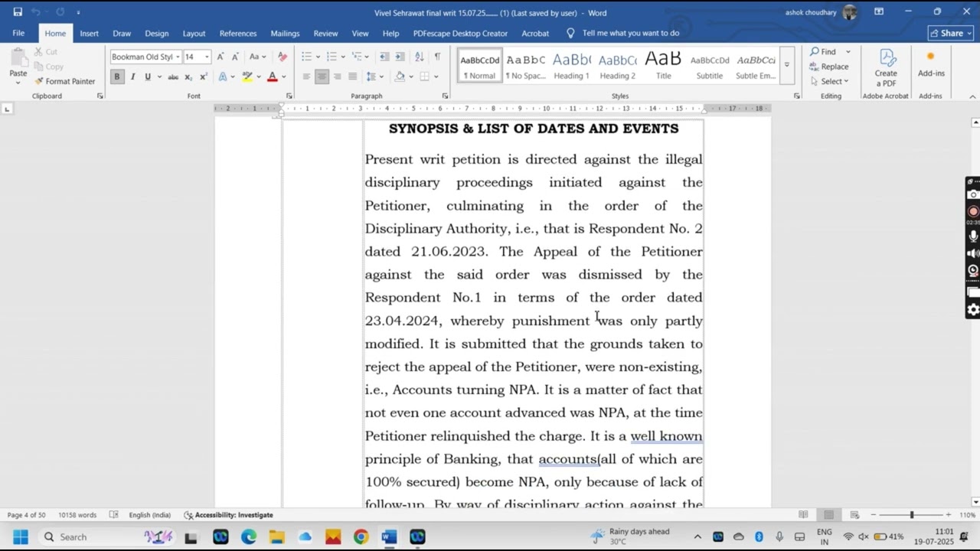Open the Windows Start menu
The height and width of the screenshot is (551, 980).
point(21,537)
